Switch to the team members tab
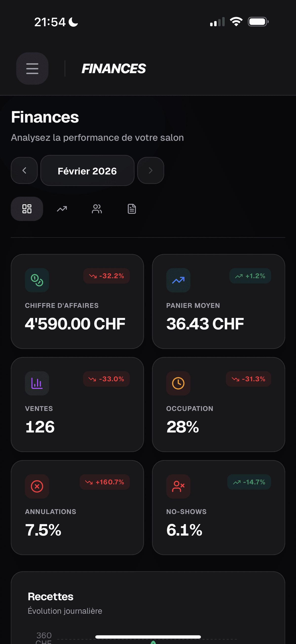The height and width of the screenshot is (644, 296). click(97, 209)
